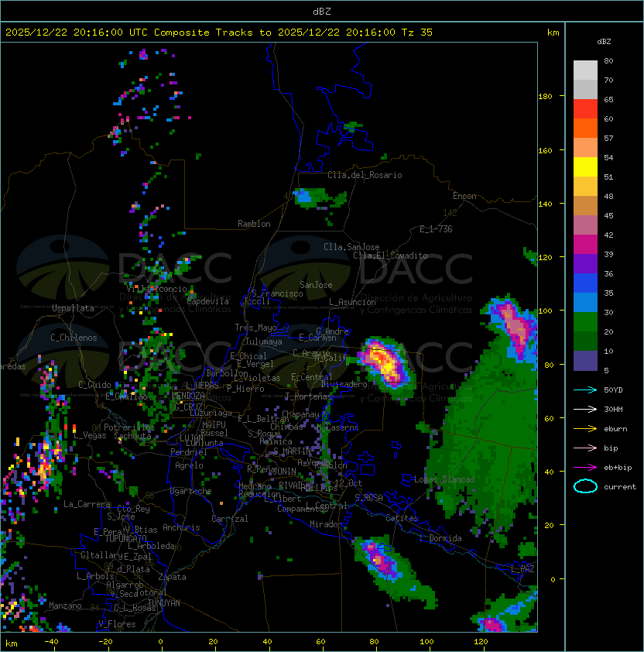
Task: Choose the light blue 30-35 dBZ swatch
Action: [x=585, y=302]
